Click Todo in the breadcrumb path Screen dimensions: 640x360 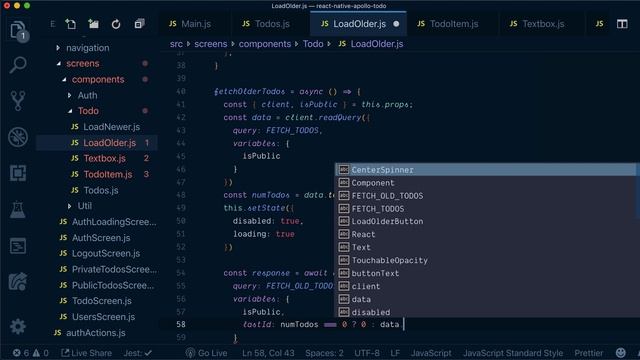point(313,44)
